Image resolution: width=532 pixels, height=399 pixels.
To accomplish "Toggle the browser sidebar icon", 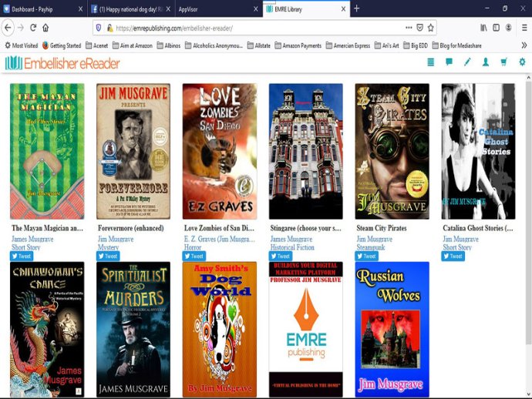I will 496,28.
